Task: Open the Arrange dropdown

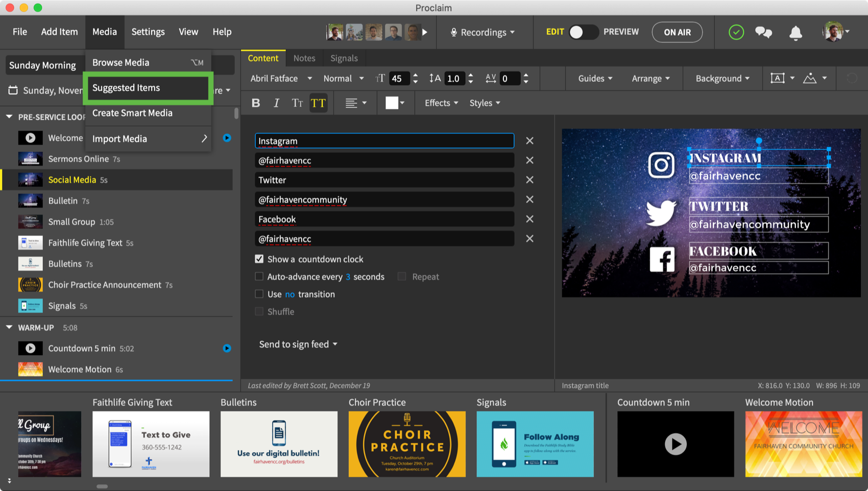Action: click(x=650, y=78)
